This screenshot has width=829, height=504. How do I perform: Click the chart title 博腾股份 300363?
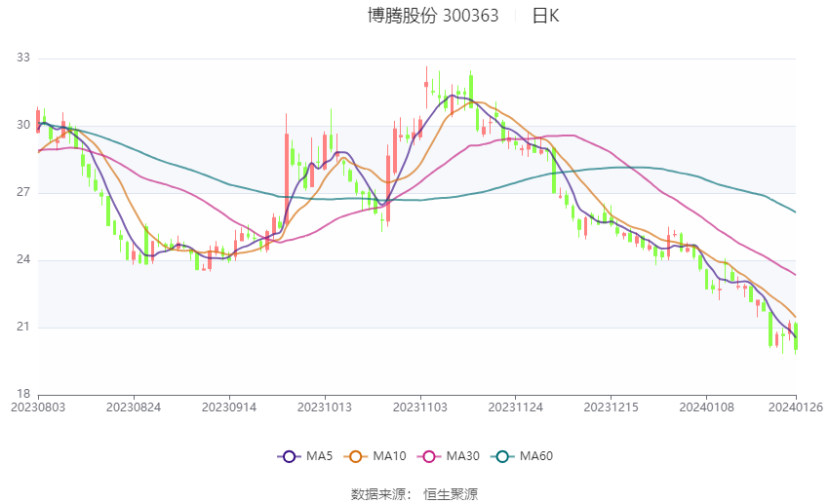[433, 16]
